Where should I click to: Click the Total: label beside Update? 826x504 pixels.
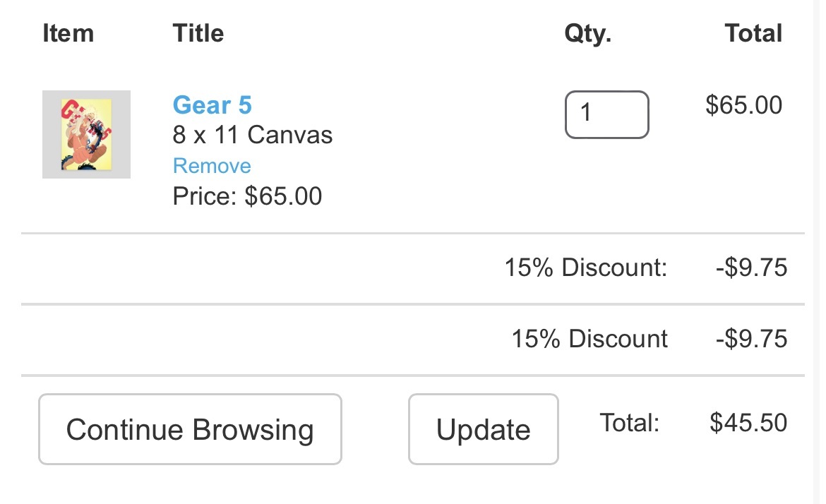point(629,423)
